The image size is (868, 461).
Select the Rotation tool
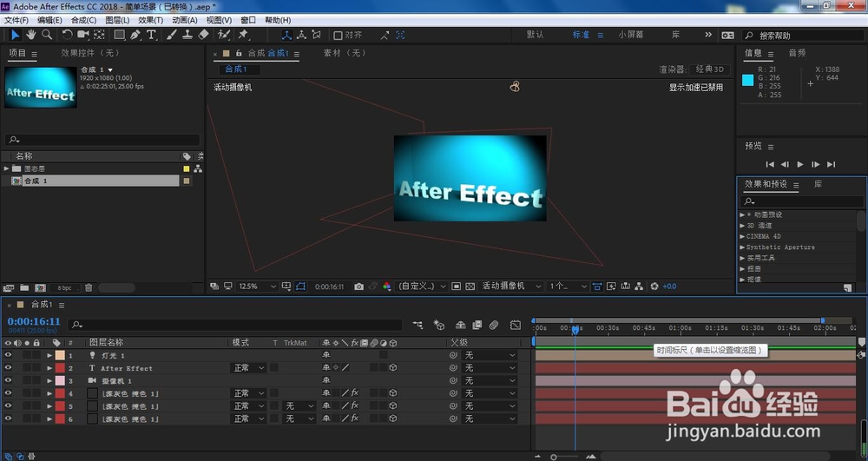[67, 35]
